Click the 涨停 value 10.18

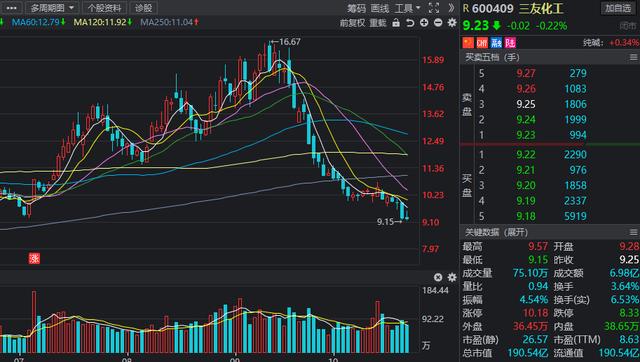click(536, 313)
